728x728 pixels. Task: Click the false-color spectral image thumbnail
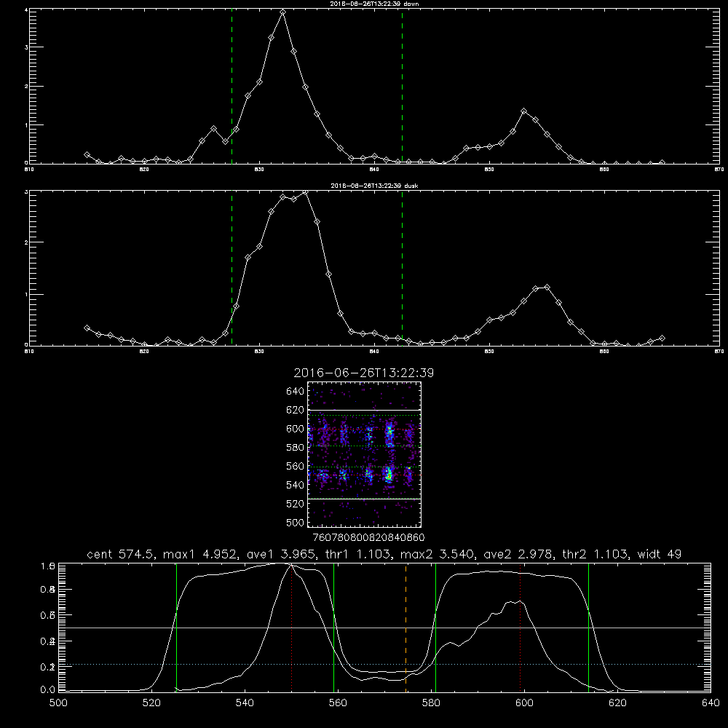point(364,454)
